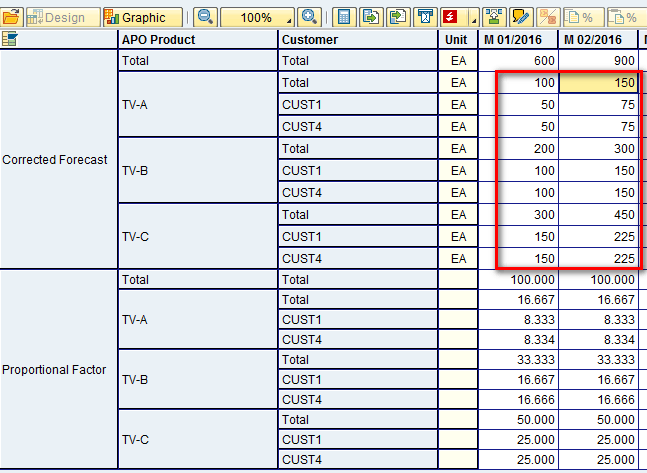
Task: Click TV-C CUST4 Corrected Forecast M 01/2016 cell 150
Action: click(518, 258)
